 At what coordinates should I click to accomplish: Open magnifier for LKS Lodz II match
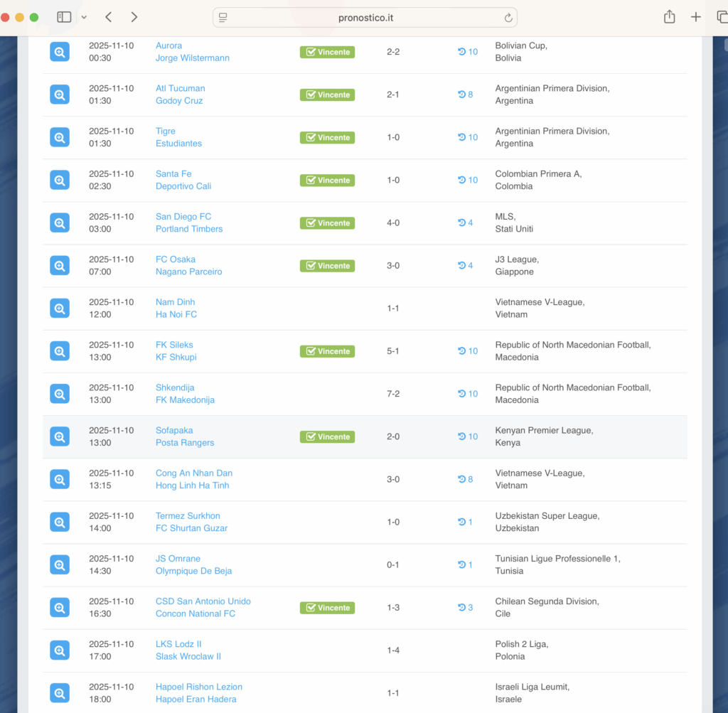point(60,650)
